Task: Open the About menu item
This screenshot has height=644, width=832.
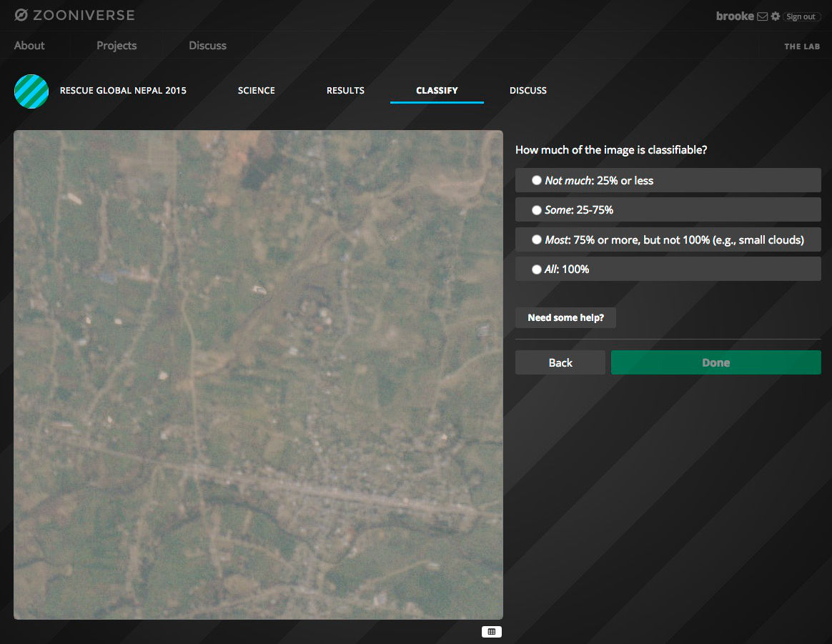Action: (29, 46)
